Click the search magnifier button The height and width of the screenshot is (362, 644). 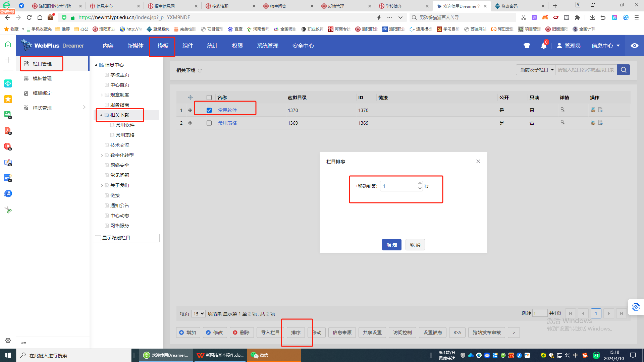[x=624, y=70]
